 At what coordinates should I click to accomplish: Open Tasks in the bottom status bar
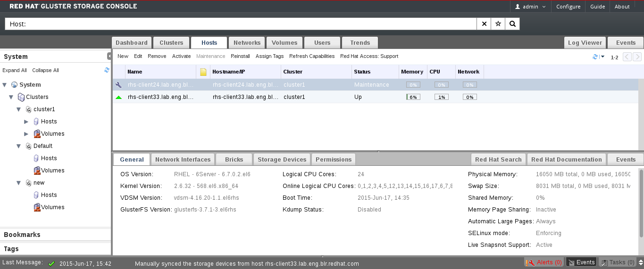click(617, 262)
